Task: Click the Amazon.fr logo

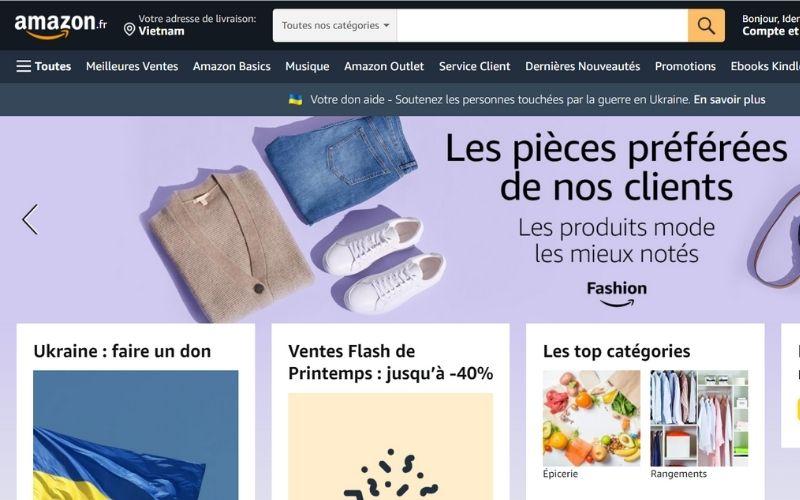Action: pos(61,26)
